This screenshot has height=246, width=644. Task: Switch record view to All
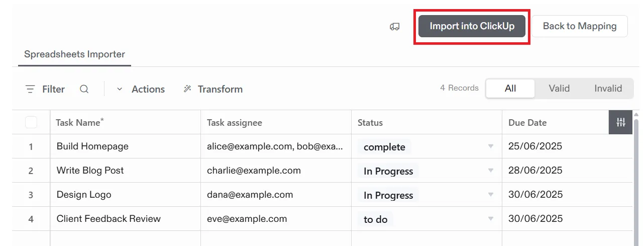pyautogui.click(x=510, y=89)
